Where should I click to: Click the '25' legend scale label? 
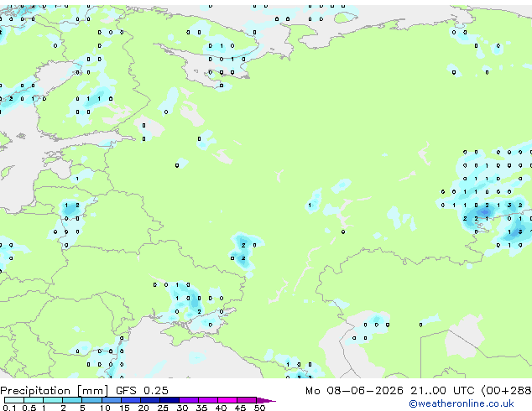(163, 408)
